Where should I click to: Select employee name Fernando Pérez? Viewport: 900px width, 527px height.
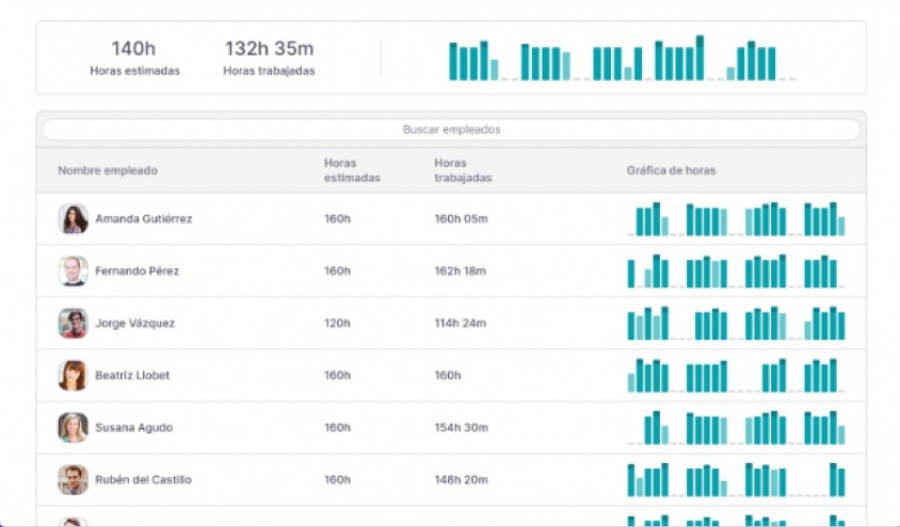pyautogui.click(x=137, y=271)
